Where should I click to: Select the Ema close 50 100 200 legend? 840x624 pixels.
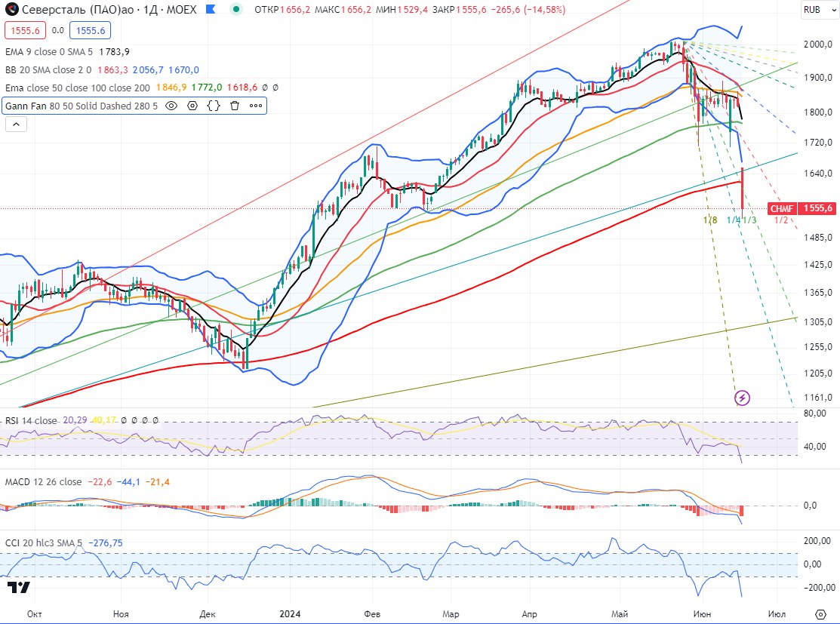click(x=78, y=88)
